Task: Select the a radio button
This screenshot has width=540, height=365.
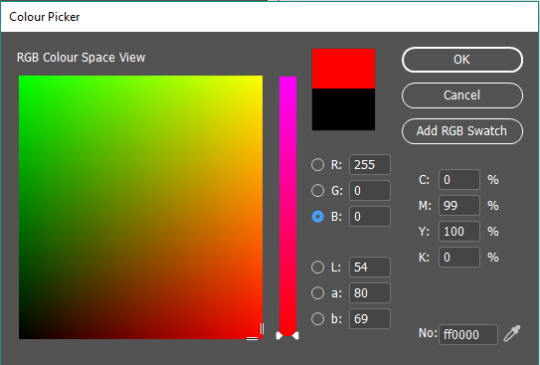Action: click(318, 293)
